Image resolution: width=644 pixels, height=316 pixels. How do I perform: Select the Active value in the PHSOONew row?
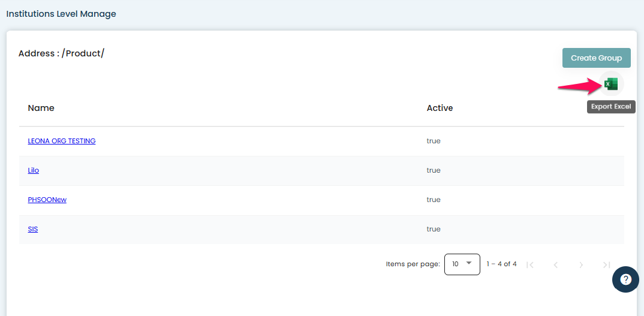click(434, 200)
